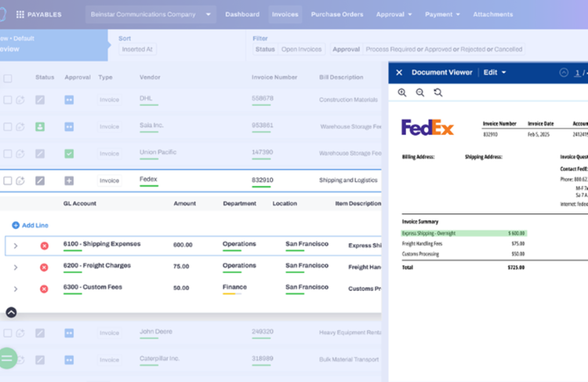This screenshot has height=382, width=588.
Task: Click the DHL row approval icon
Action: [69, 100]
